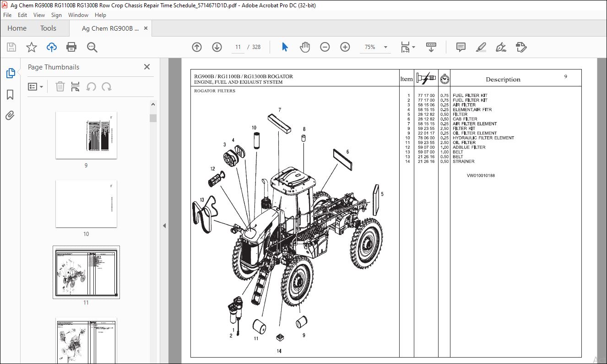The width and height of the screenshot is (607, 364).
Task: Rotate pages clockwise
Action: [x=107, y=86]
